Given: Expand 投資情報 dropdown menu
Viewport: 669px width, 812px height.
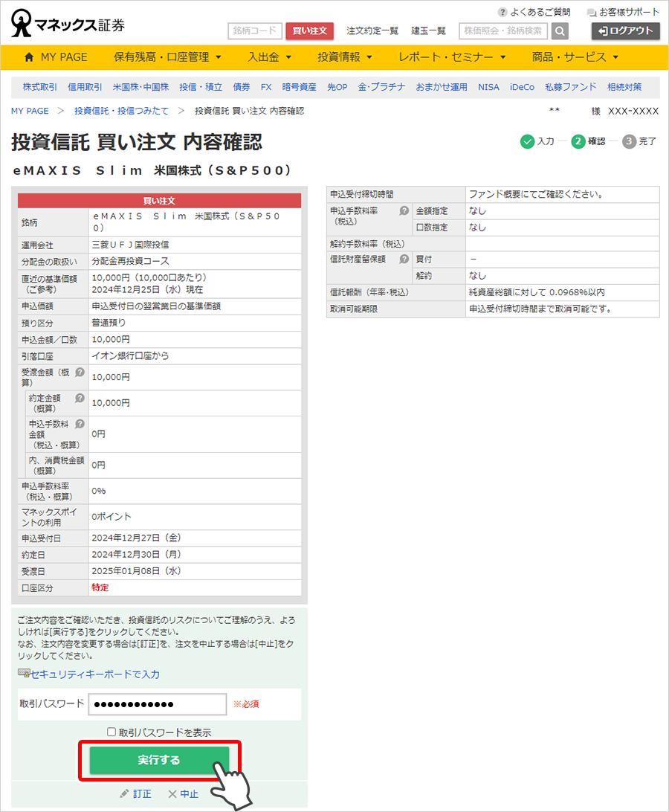Looking at the screenshot, I should (x=345, y=57).
